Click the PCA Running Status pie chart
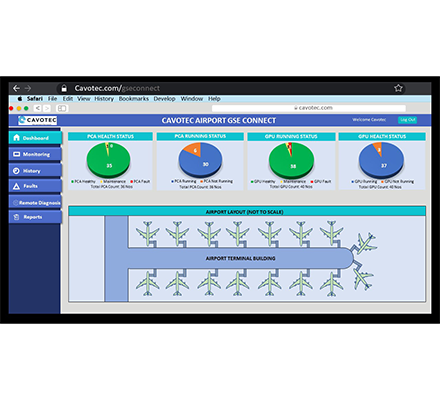Viewport: 440px width, 400px height. coord(200,160)
